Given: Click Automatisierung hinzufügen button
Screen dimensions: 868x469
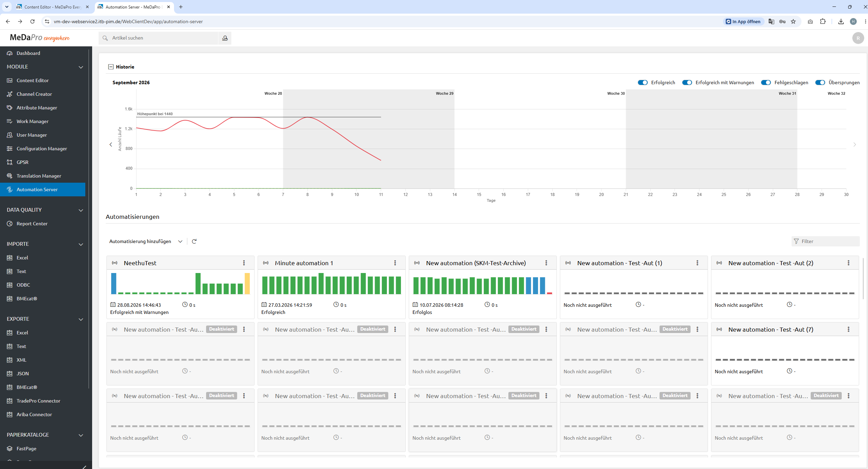Looking at the screenshot, I should 140,241.
